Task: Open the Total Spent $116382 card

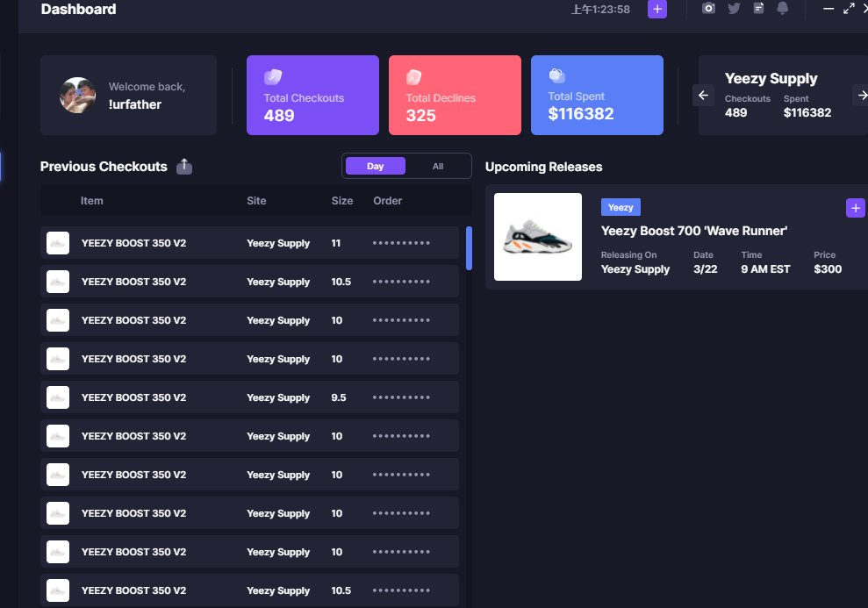Action: [597, 95]
